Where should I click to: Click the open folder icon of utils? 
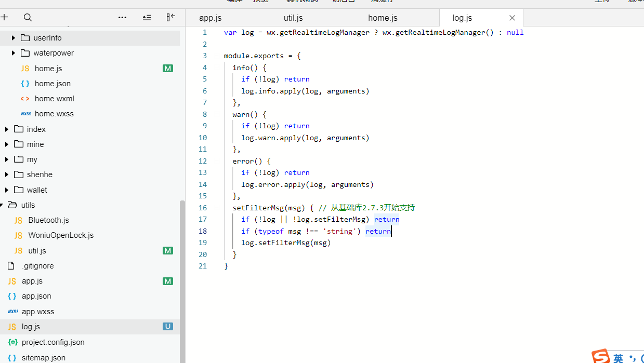(13, 205)
